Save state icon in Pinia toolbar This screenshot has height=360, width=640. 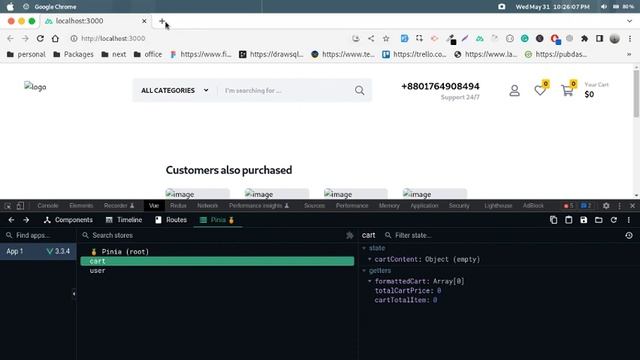[x=584, y=220]
